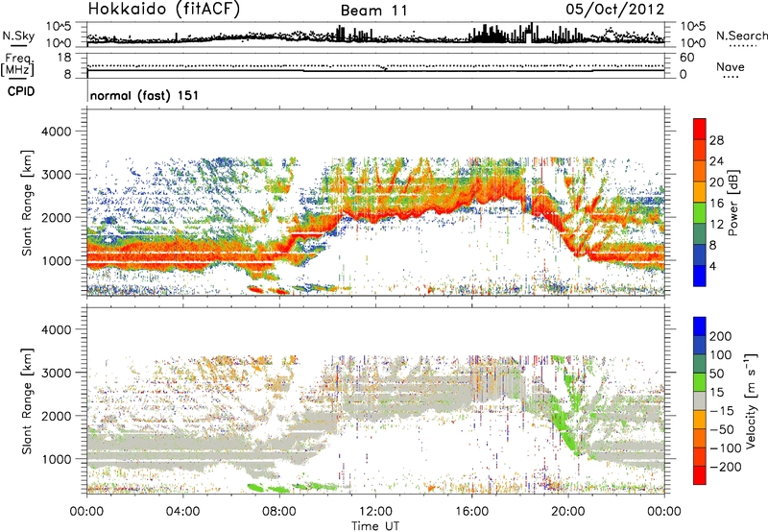Click the '10^5' label on the left noise axis
The width and height of the screenshot is (768, 532).
[59, 26]
